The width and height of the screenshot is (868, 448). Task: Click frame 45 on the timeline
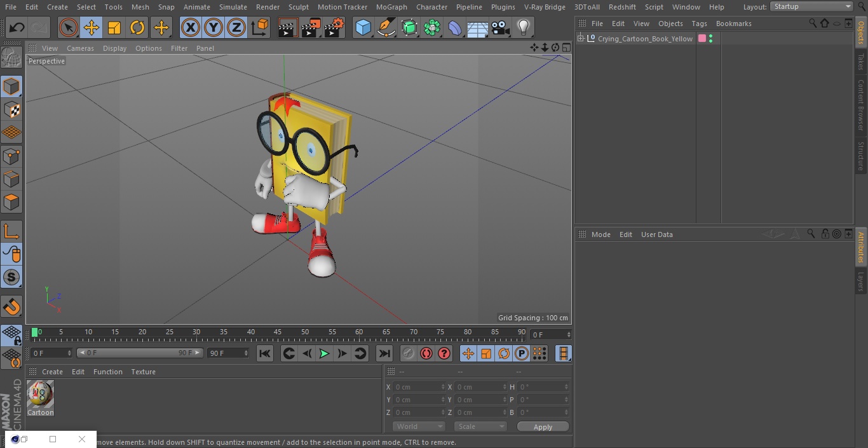[x=278, y=332]
